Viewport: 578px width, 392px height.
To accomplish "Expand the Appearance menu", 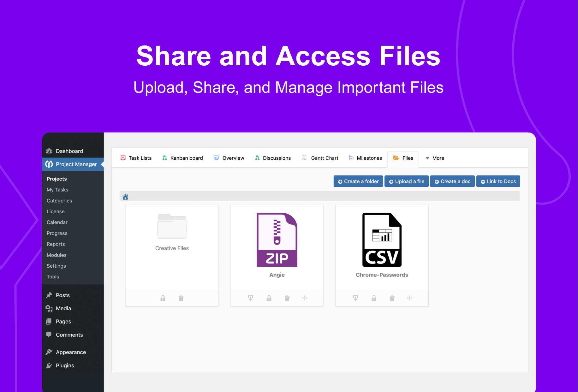I will point(70,352).
